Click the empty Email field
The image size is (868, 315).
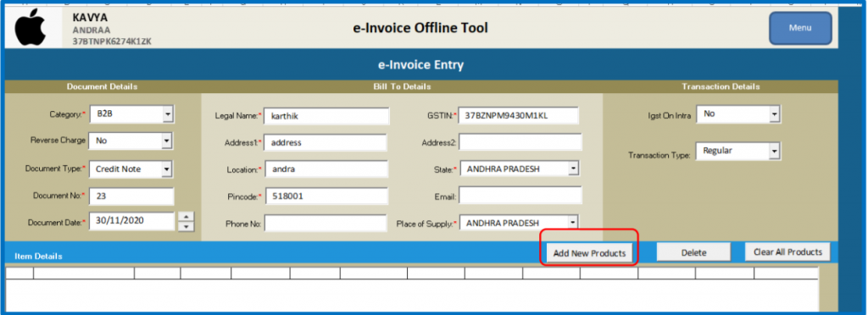[520, 196]
